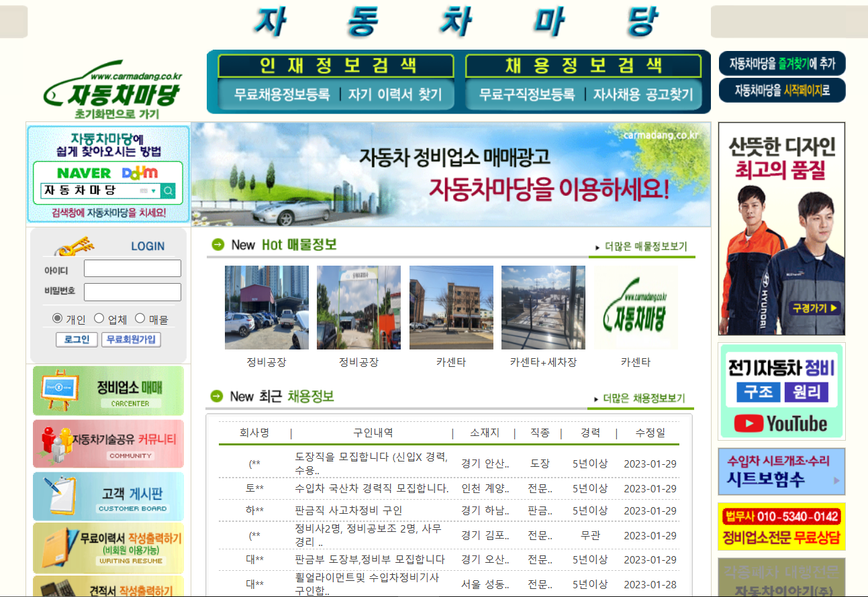The image size is (868, 597).
Task: Open the first 정비공장 listing thumbnail
Action: point(267,307)
